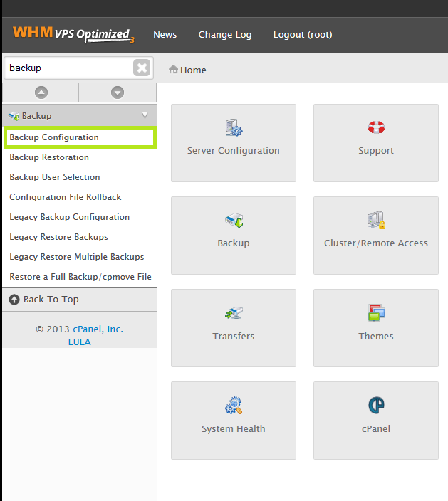Screen dimensions: 448x501
Task: Expand all menu sections with down arrow
Action: click(118, 93)
